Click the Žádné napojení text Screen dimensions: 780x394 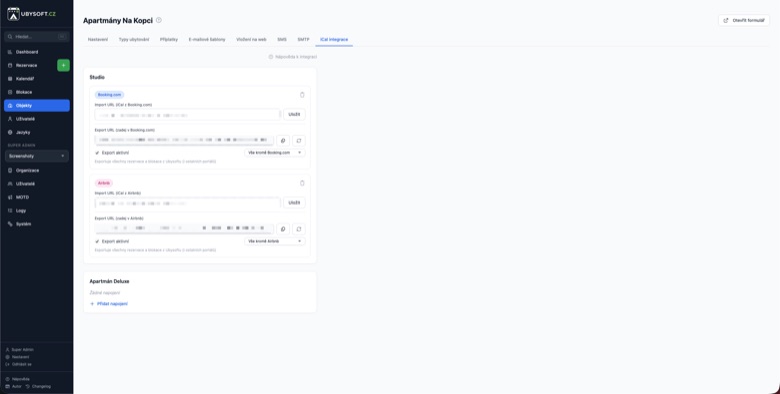coord(104,293)
